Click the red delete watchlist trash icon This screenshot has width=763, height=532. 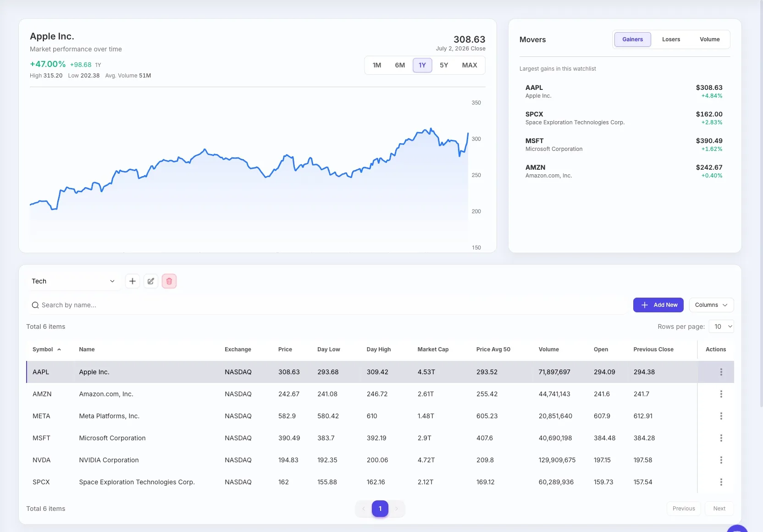[x=169, y=281]
